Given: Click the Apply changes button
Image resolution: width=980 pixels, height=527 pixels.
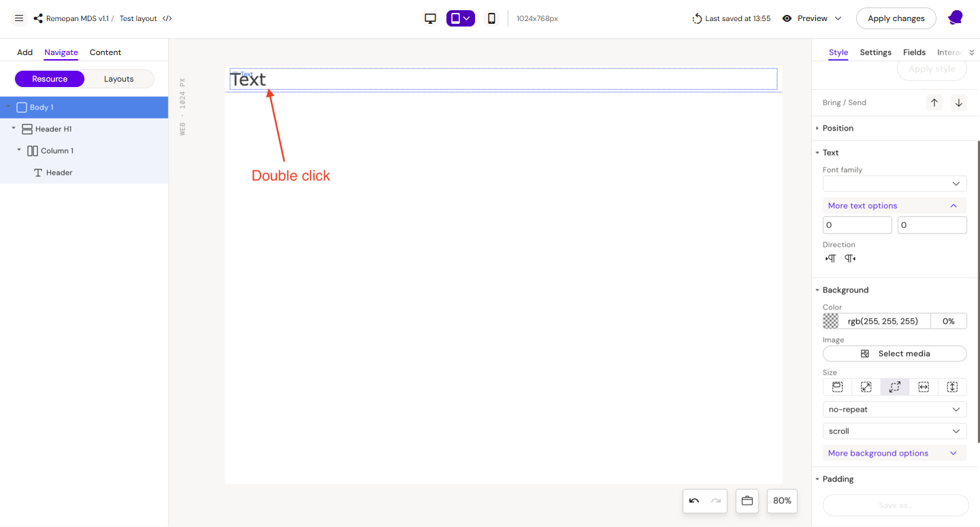Looking at the screenshot, I should pos(896,18).
